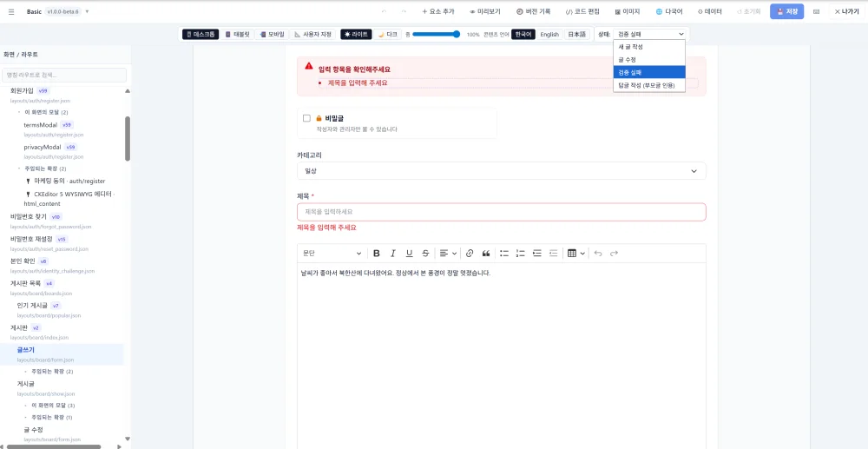This screenshot has height=449, width=868.
Task: Open the keyboard icon next to 저장
Action: tap(817, 11)
